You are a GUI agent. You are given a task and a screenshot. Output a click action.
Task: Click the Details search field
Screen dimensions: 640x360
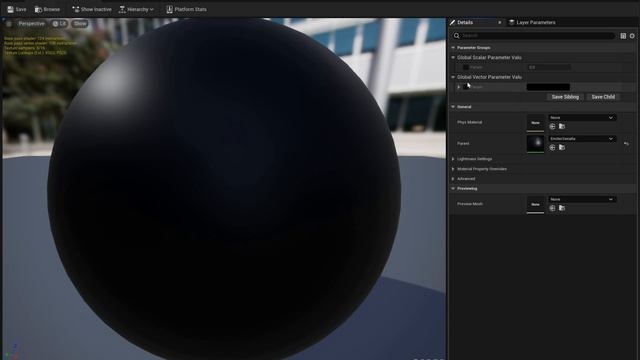tap(533, 36)
